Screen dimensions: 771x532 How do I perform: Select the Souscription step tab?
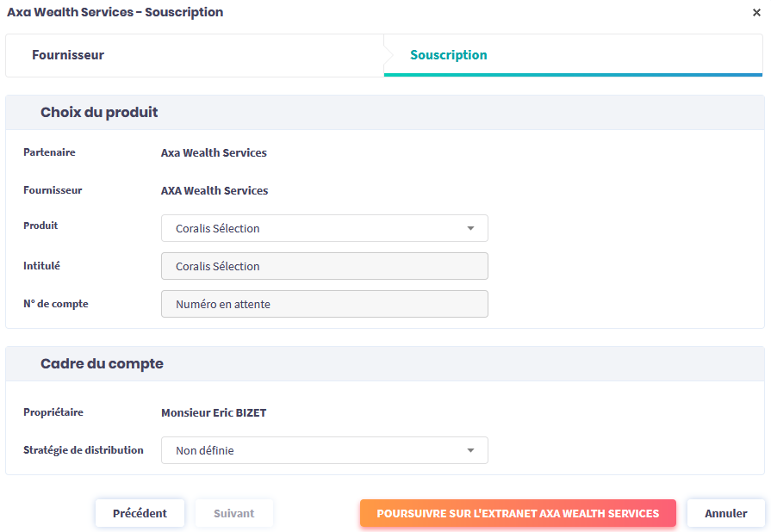[448, 55]
